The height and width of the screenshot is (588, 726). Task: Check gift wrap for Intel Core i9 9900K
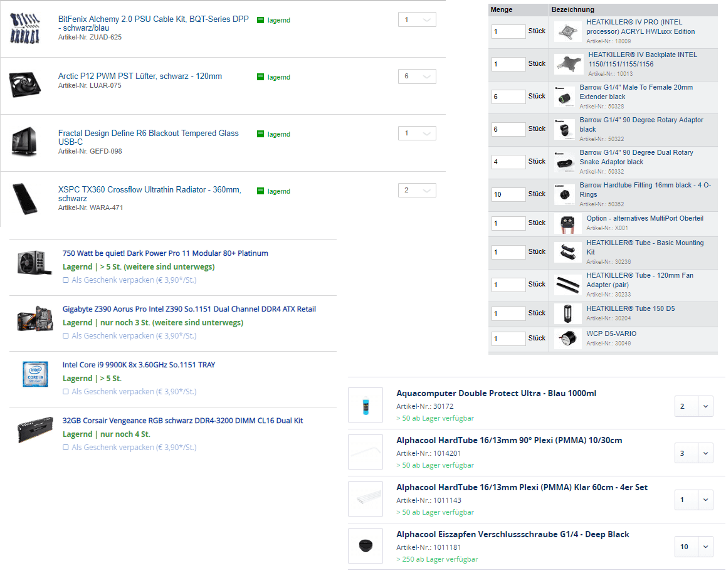coord(66,392)
